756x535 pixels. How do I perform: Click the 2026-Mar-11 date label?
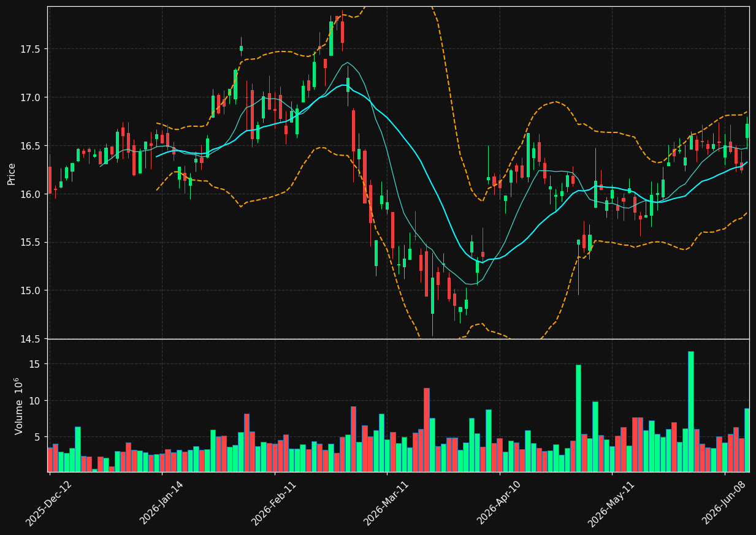coord(386,503)
